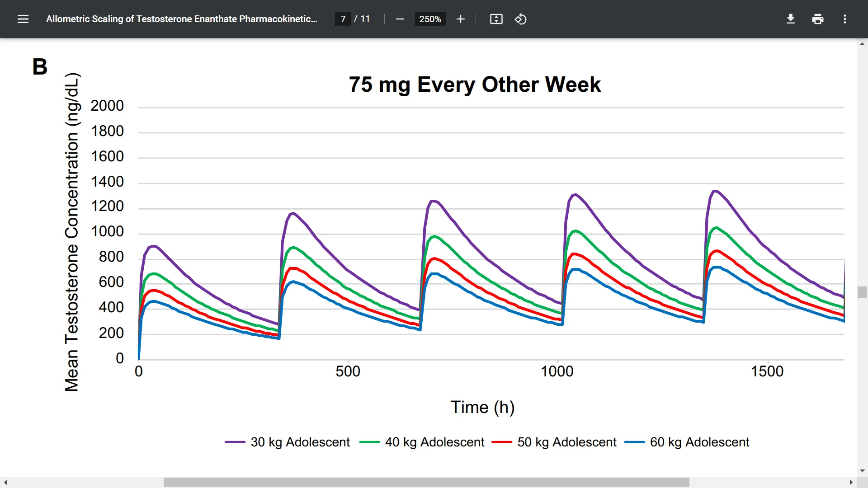Click the y-axis value 1400
This screenshot has width=868, height=488.
click(107, 182)
